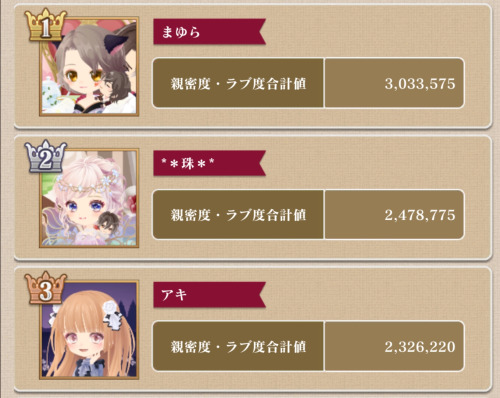
Task: Tap the teapot in rank 1 avatar
Action: point(51,87)
